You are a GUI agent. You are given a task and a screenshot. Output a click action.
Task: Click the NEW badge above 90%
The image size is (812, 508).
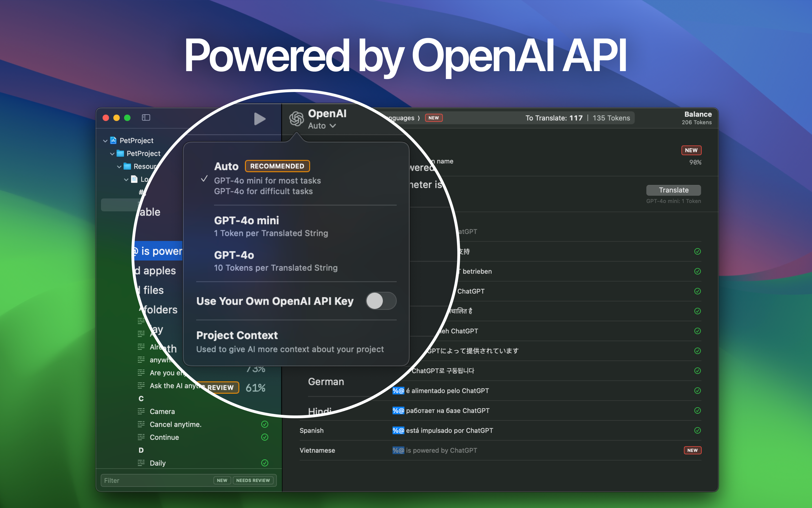(691, 150)
